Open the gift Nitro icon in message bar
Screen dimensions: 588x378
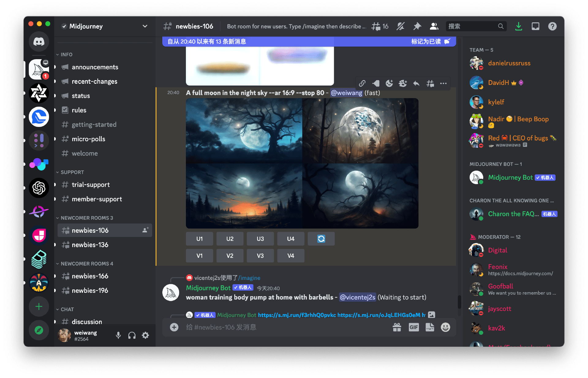(x=397, y=327)
